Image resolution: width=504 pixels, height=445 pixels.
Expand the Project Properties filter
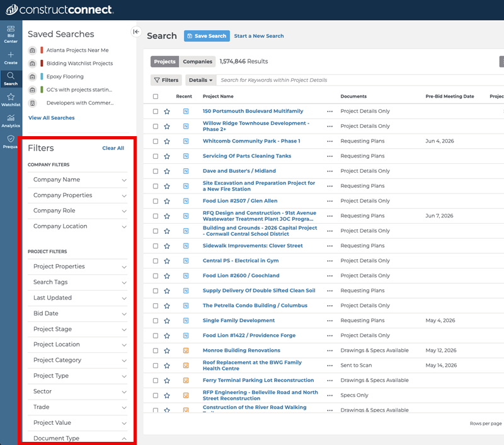click(x=77, y=267)
